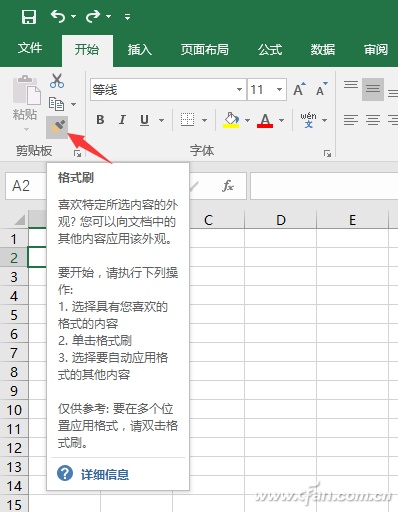The width and height of the screenshot is (398, 512).
Task: Click the 粘贴 paste clipboard icon
Action: (x=26, y=90)
